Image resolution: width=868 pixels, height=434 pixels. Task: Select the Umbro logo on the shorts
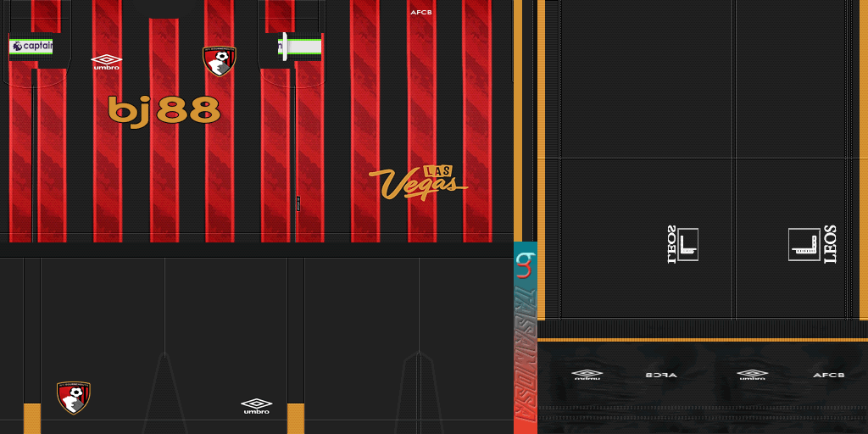(x=257, y=405)
